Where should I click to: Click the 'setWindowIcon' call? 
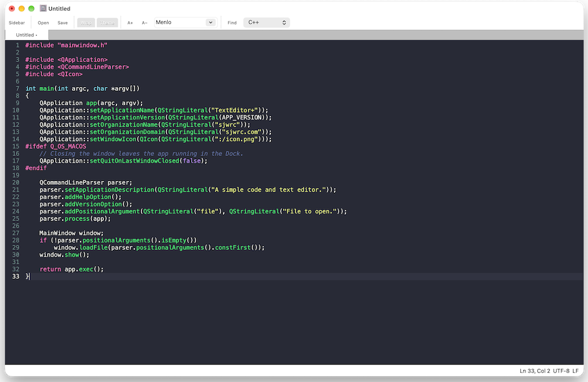113,139
